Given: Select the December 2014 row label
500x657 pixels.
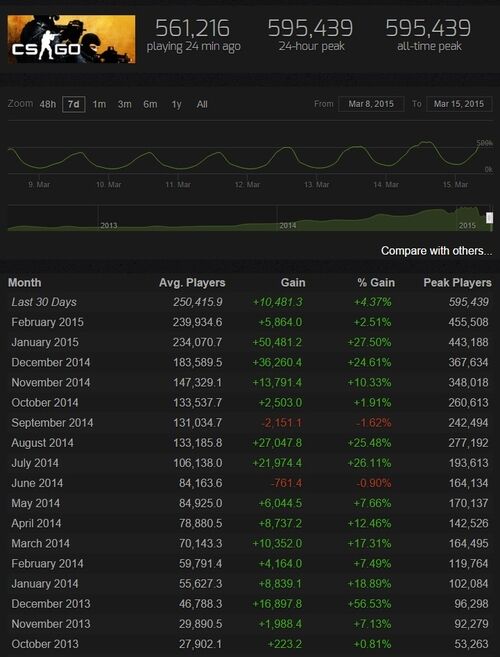Looking at the screenshot, I should point(51,362).
